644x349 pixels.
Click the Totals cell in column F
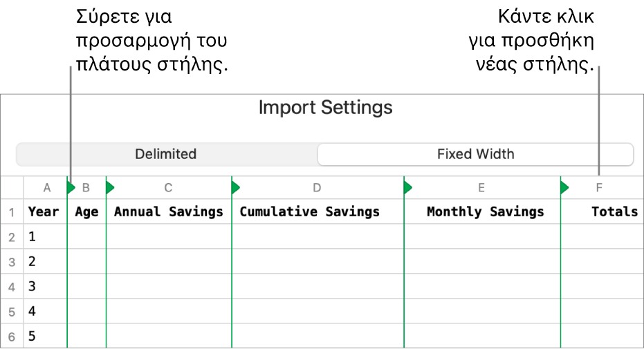click(614, 212)
